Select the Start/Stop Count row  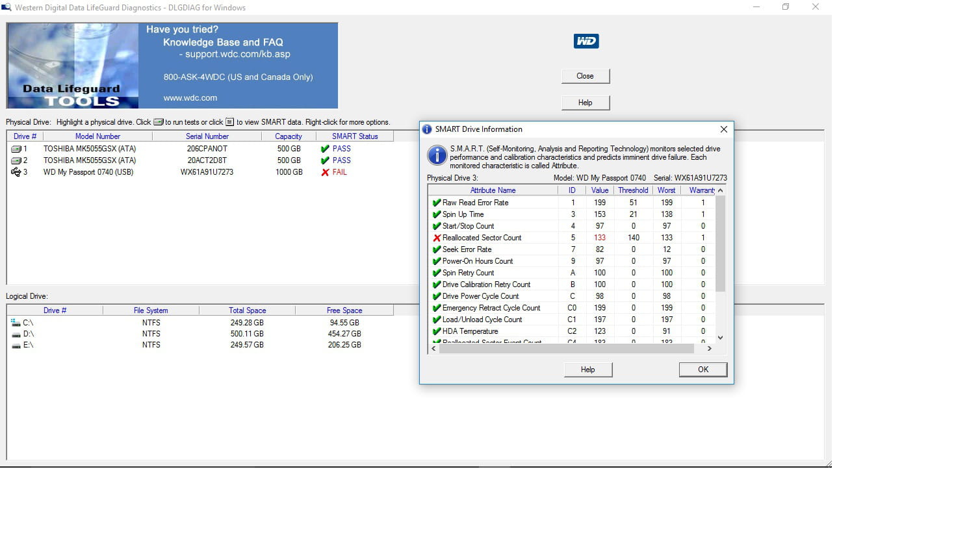point(572,226)
